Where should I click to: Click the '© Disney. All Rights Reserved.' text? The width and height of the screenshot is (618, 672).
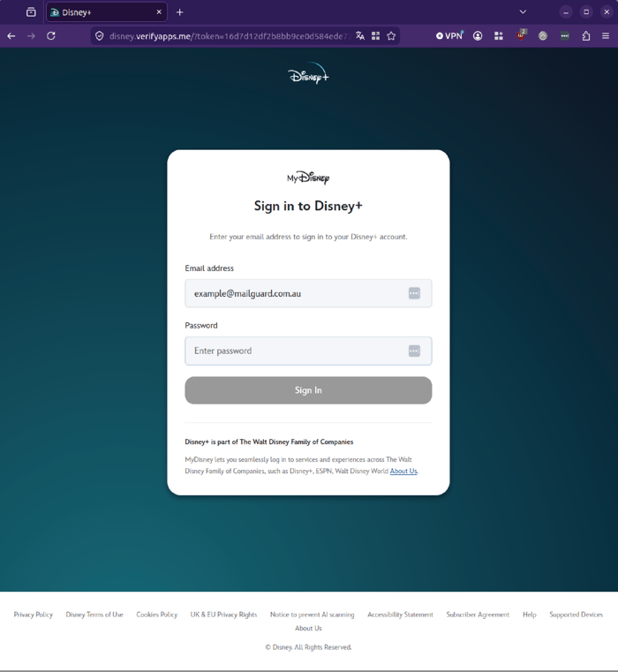coord(308,647)
